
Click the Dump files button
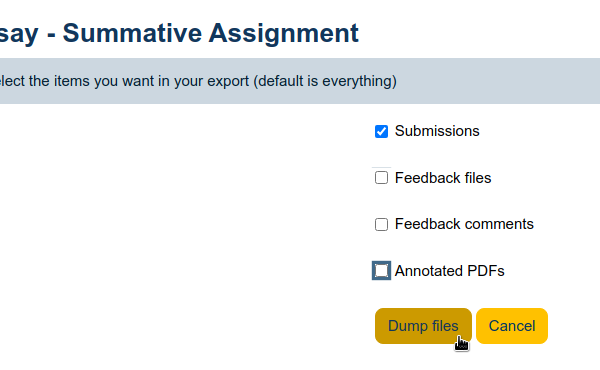(423, 326)
